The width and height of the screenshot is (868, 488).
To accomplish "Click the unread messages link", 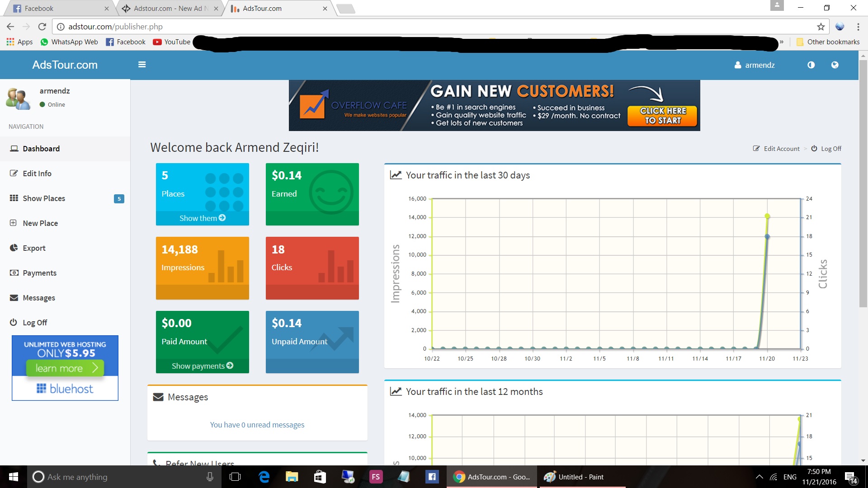I will pyautogui.click(x=257, y=425).
